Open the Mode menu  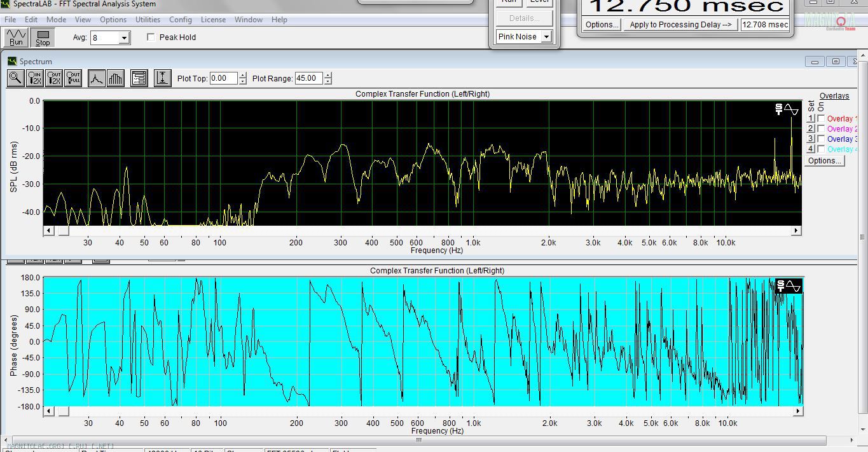click(x=56, y=20)
